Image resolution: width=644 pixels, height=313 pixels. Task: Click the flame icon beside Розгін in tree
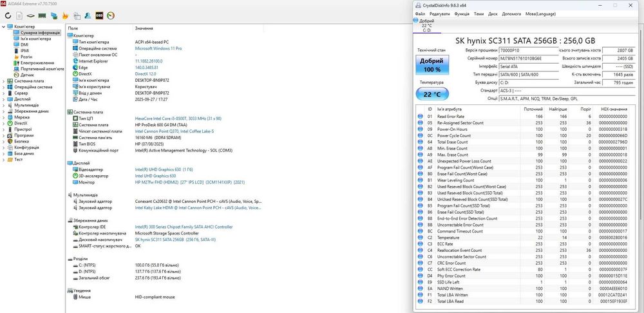pyautogui.click(x=17, y=57)
